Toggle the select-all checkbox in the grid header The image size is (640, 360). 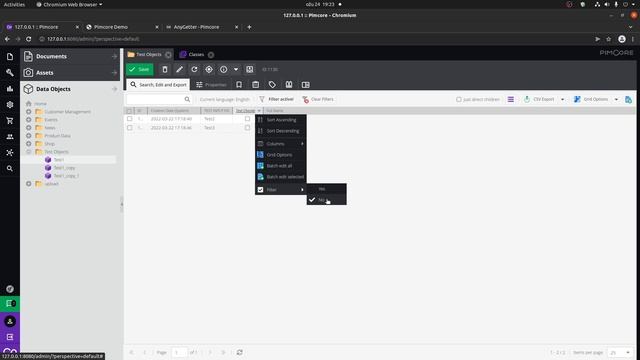click(129, 111)
